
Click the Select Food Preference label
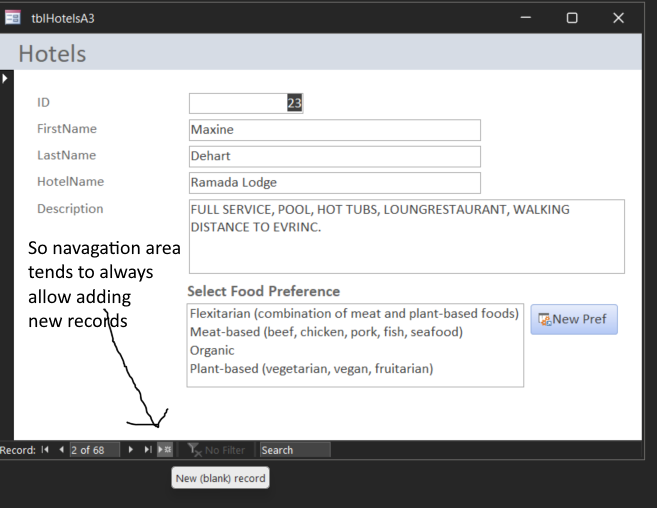[263, 291]
